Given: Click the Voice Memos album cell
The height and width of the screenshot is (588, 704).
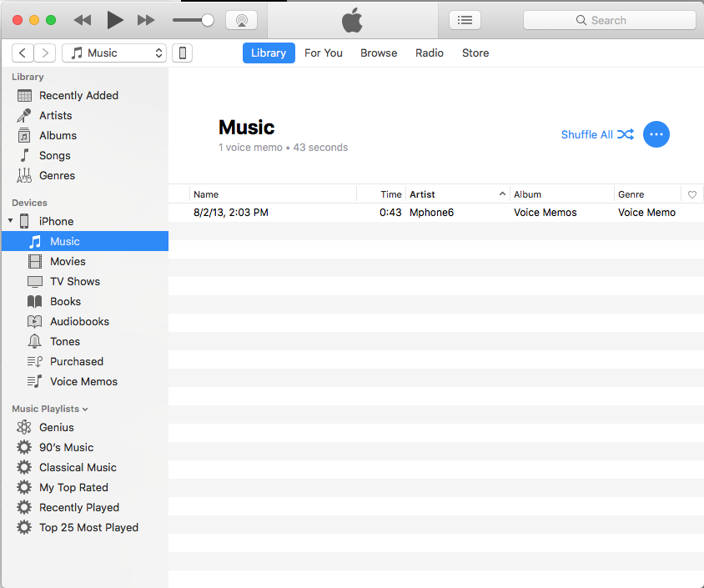Looking at the screenshot, I should point(545,213).
